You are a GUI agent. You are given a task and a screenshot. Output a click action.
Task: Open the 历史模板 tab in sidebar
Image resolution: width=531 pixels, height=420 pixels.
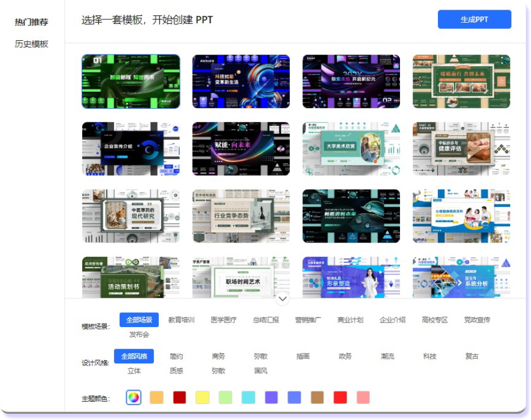[32, 44]
